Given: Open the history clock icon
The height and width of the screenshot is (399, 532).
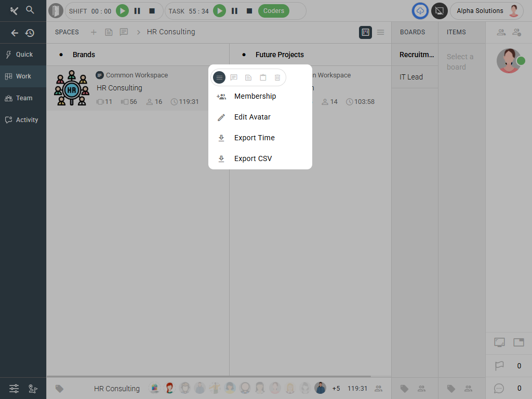Looking at the screenshot, I should click(30, 33).
